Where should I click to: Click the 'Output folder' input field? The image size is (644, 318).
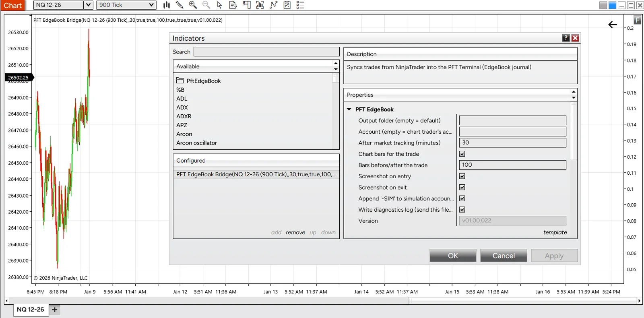(x=512, y=120)
